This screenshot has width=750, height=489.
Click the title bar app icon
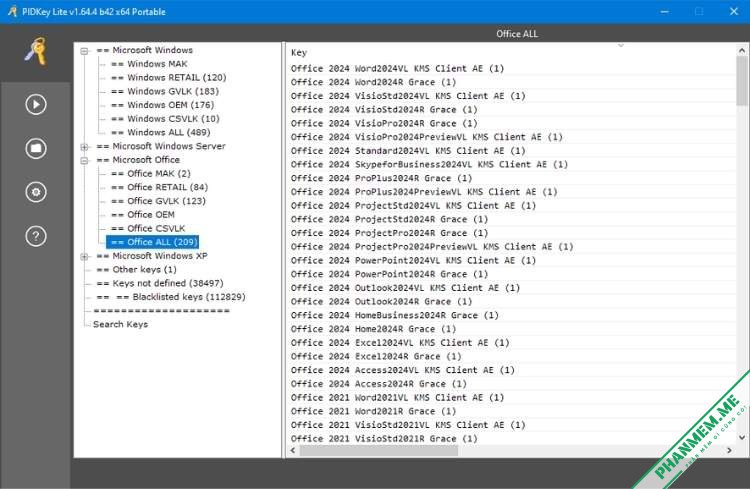coord(12,11)
